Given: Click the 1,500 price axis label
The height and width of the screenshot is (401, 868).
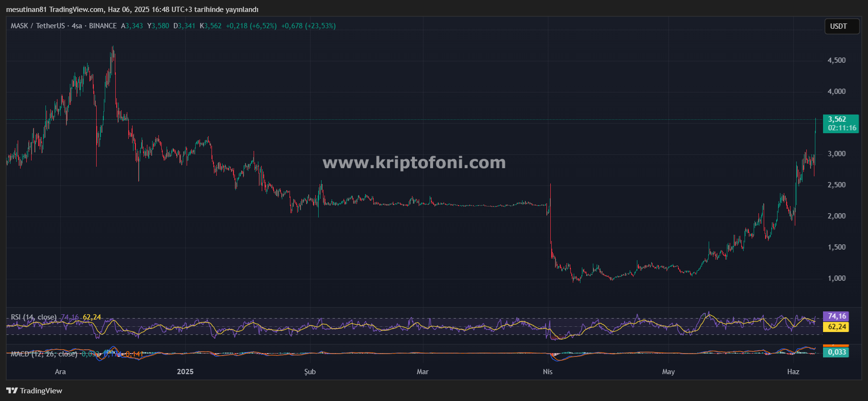Looking at the screenshot, I should point(837,247).
